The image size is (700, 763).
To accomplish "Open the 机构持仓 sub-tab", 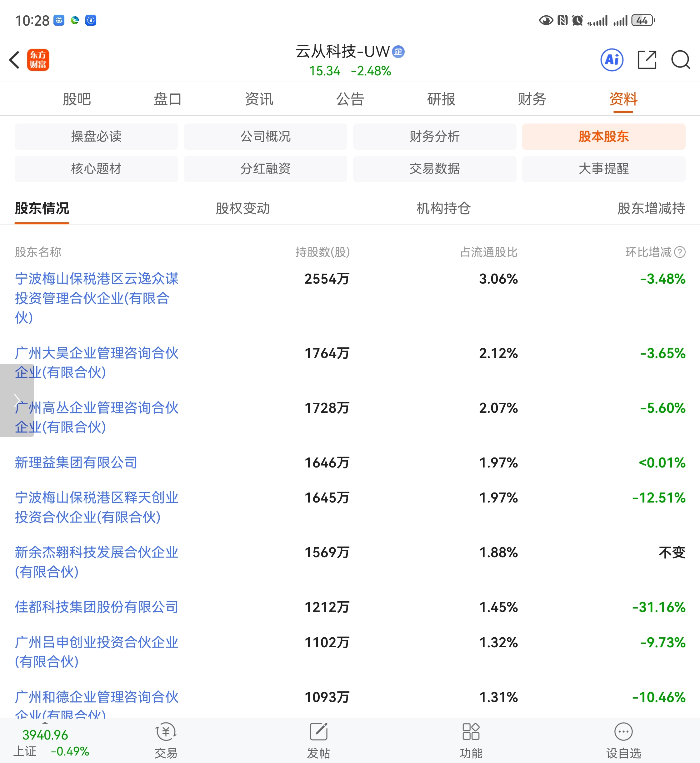I will coord(443,208).
